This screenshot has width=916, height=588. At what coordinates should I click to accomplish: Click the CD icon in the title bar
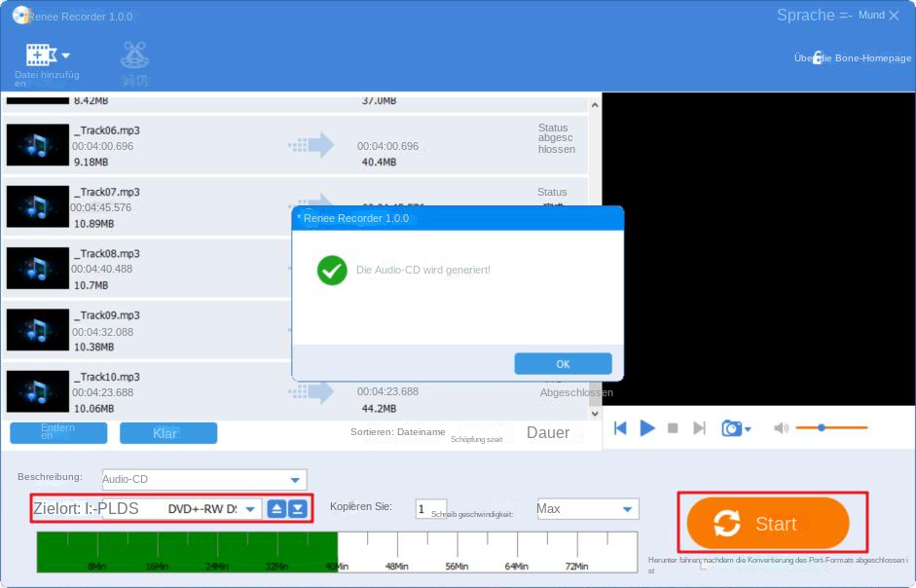click(20, 15)
